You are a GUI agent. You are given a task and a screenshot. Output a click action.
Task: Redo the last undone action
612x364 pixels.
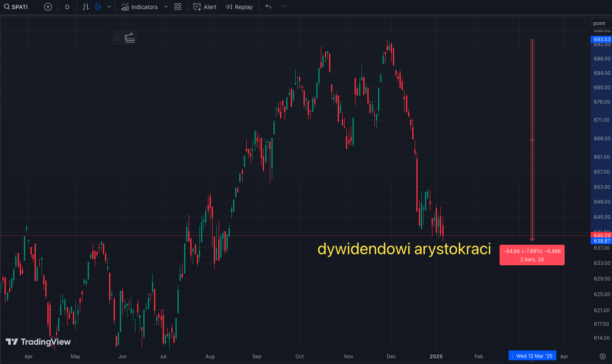click(x=284, y=7)
